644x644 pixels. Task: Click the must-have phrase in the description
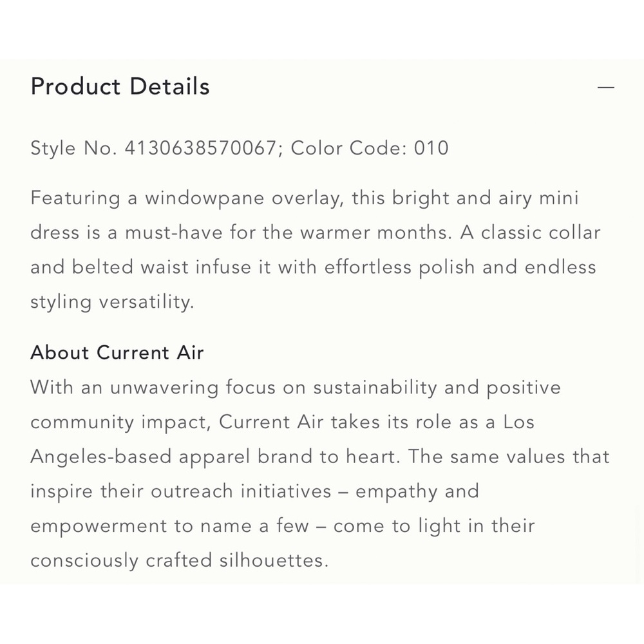[174, 233]
